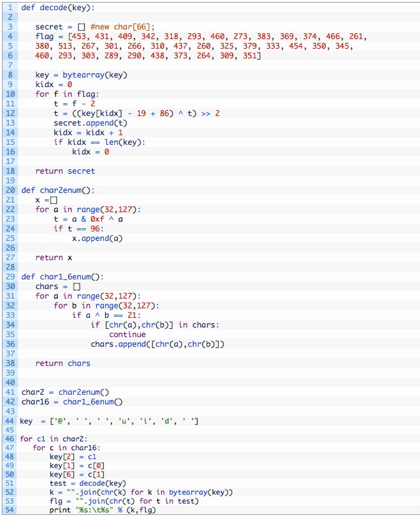Click the 'continue' keyword
Viewport: 420px width, 516px height.
click(128, 335)
